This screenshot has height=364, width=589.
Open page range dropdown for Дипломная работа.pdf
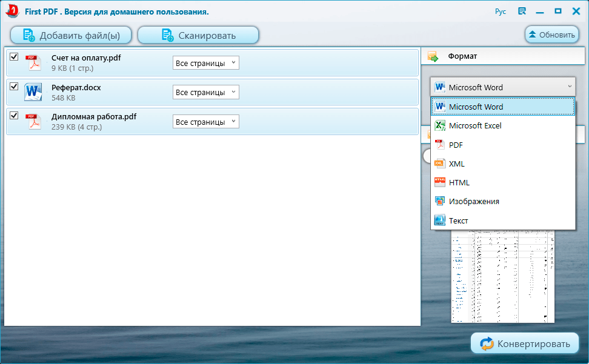coord(206,121)
